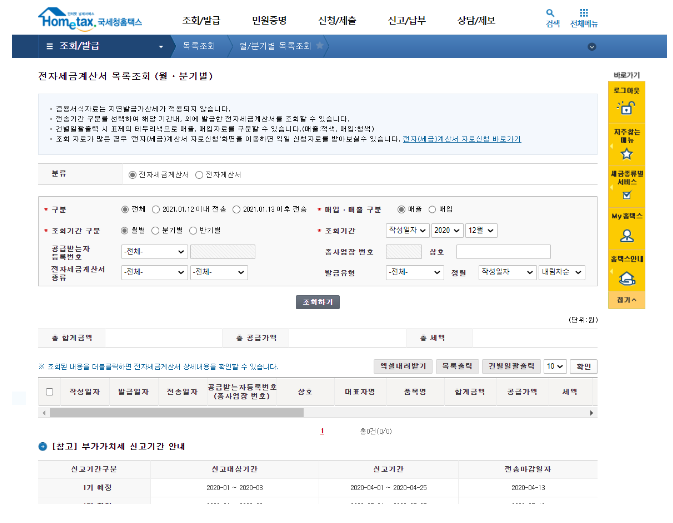This screenshot has width=673, height=523.
Task: Select the 2021.01.13 이후 전송 radio
Action: tap(236, 209)
